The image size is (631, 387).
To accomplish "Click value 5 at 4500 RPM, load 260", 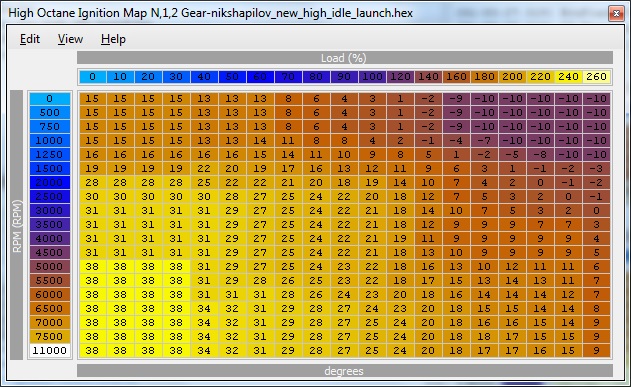I will click(596, 253).
